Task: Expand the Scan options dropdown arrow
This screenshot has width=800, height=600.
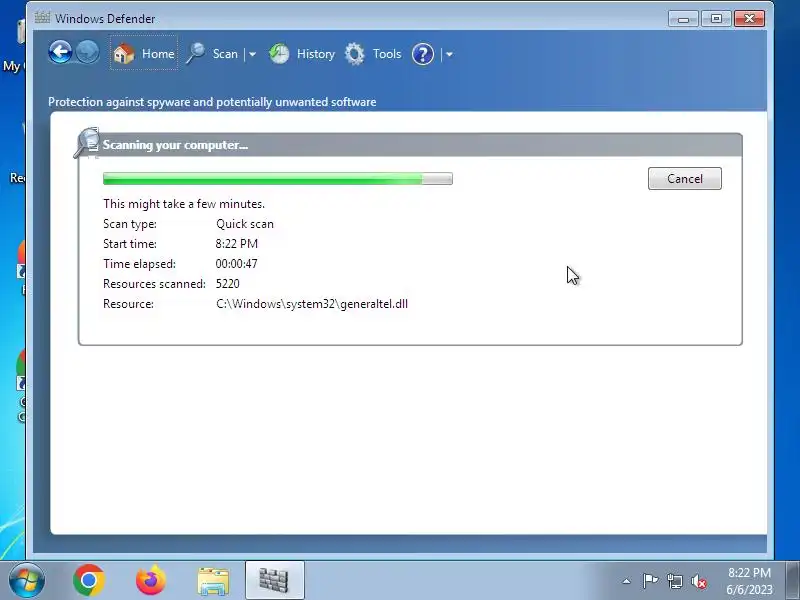Action: click(252, 54)
